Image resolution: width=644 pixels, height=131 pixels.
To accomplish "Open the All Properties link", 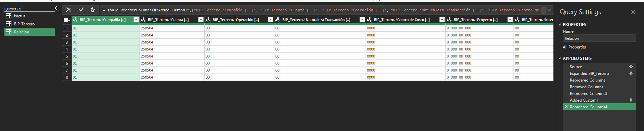I will [x=575, y=47].
